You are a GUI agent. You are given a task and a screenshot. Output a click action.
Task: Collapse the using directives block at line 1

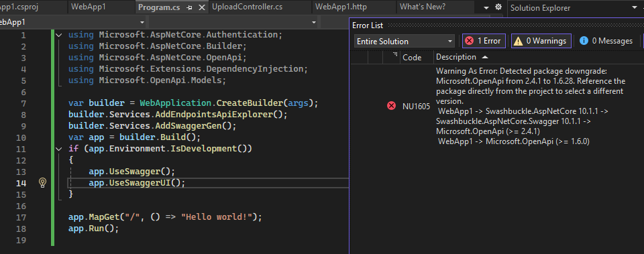coord(59,36)
